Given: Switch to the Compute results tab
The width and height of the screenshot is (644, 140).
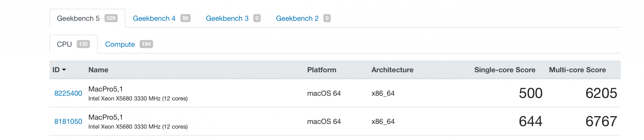Looking at the screenshot, I should [120, 44].
